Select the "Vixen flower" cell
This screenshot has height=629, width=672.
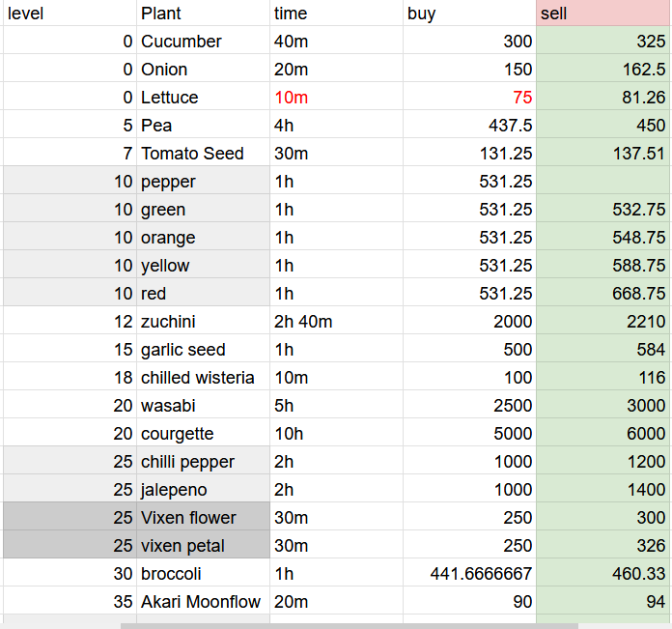(203, 518)
